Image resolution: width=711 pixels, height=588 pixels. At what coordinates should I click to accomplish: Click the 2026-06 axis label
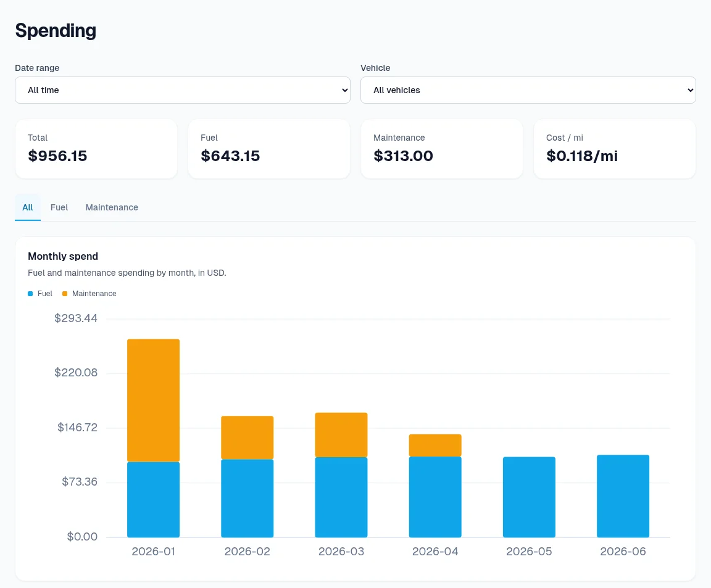[x=623, y=551]
